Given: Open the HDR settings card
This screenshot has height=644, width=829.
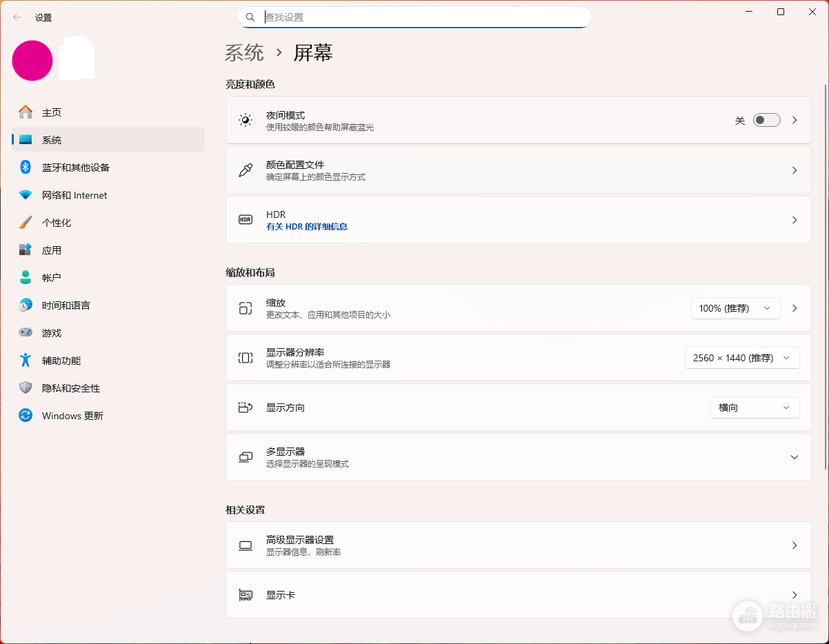Looking at the screenshot, I should [x=519, y=220].
